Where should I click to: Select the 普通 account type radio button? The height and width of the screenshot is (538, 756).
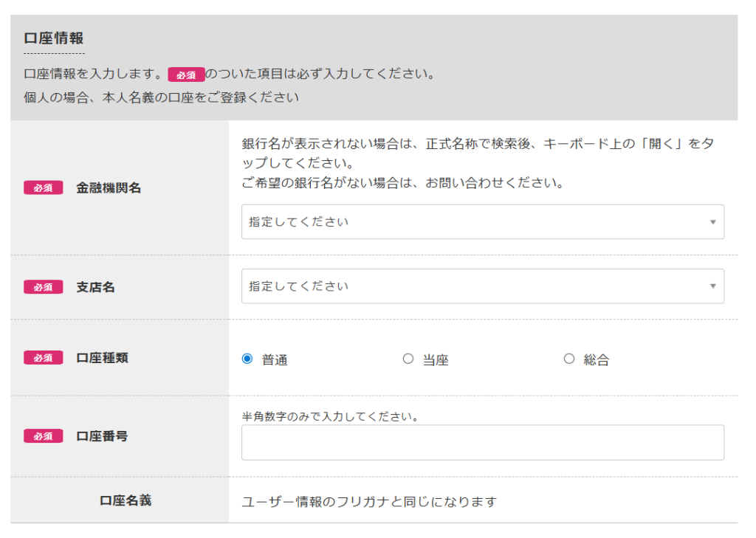point(247,359)
